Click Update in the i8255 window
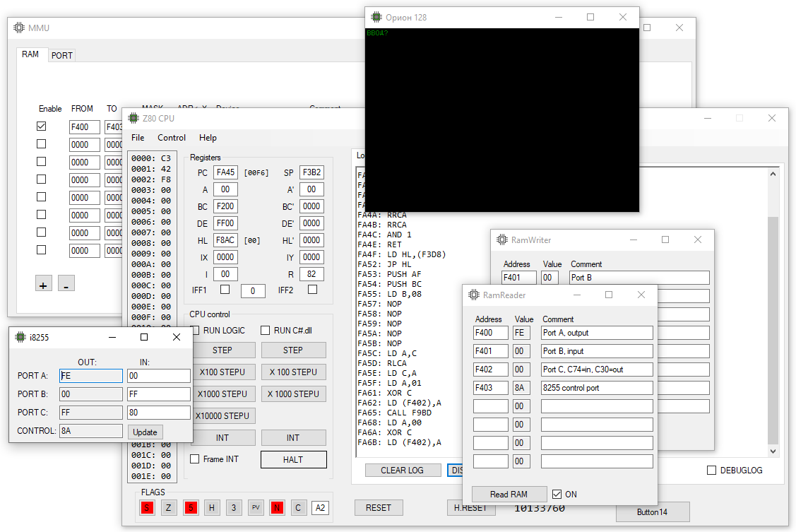Image resolution: width=796 pixels, height=532 pixels. point(145,432)
